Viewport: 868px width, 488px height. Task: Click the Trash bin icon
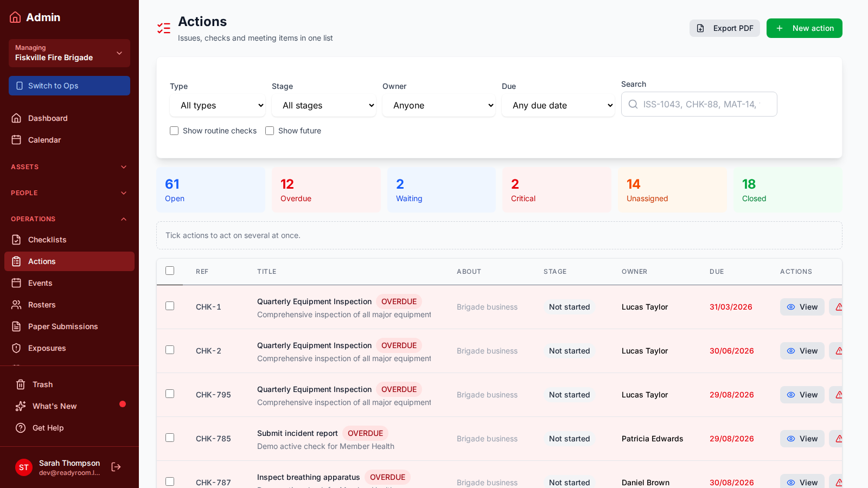21,384
